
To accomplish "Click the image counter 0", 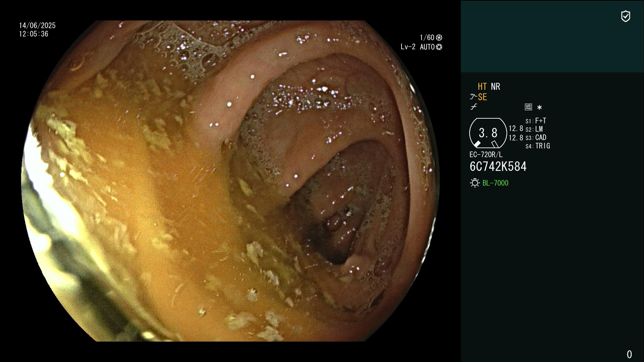I will point(629,354).
